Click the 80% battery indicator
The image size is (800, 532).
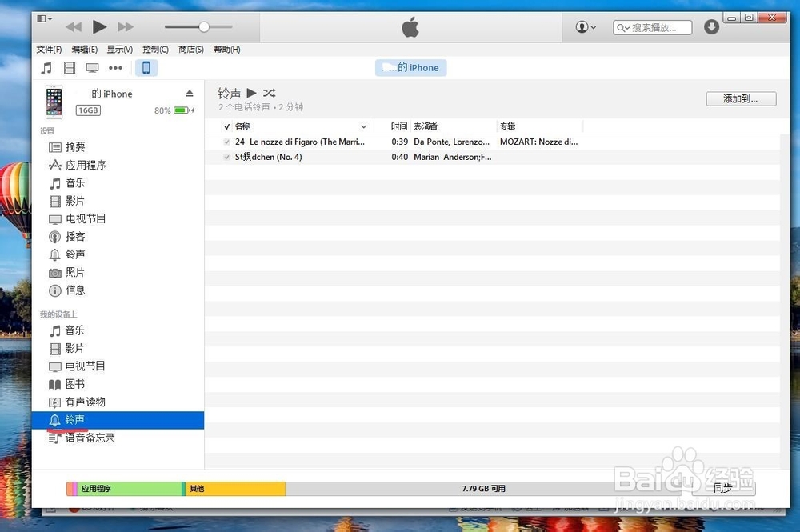[174, 110]
